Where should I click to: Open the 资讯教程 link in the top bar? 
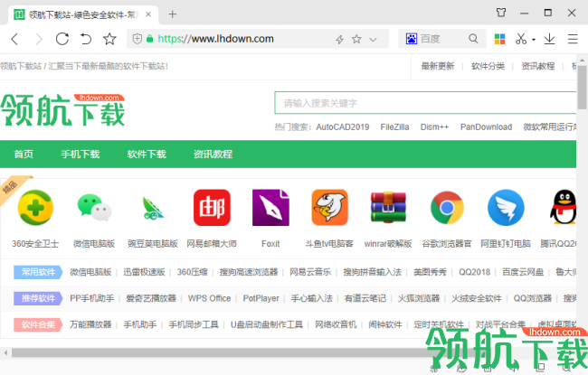538,66
